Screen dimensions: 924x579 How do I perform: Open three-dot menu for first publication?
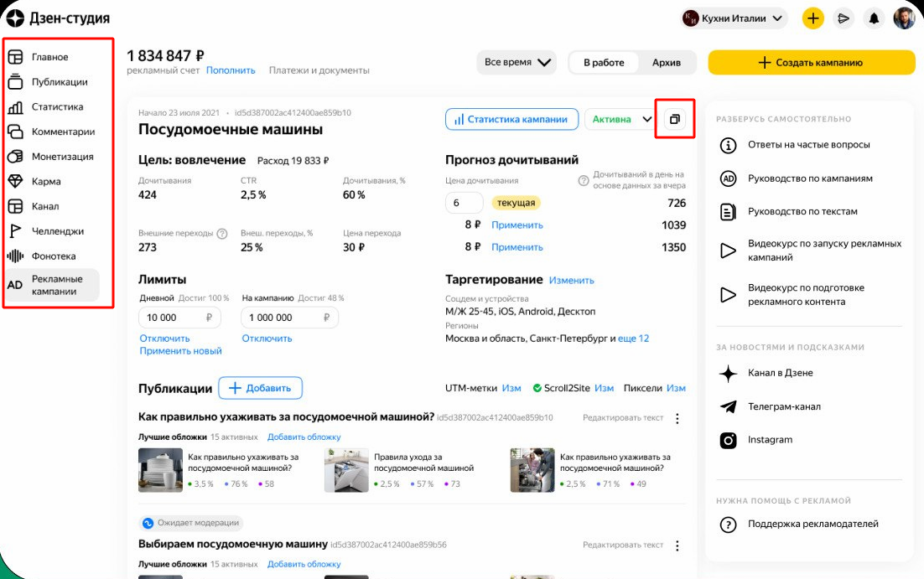677,418
